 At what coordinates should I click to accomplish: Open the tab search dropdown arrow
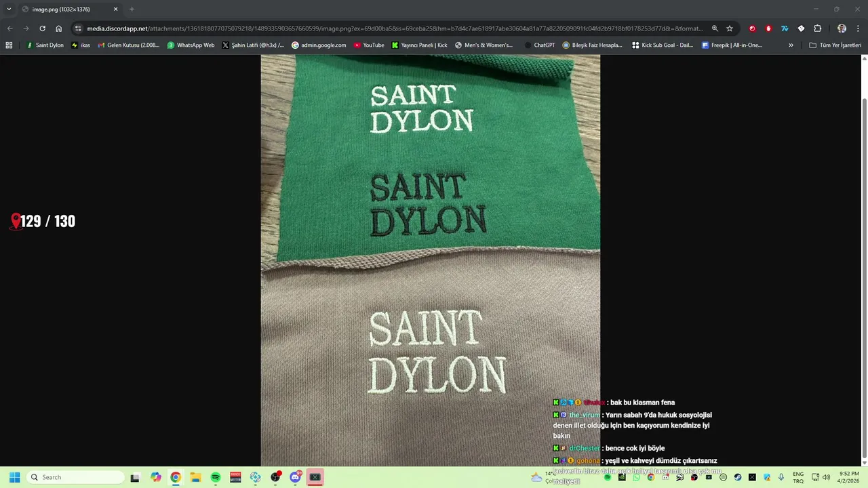pyautogui.click(x=9, y=9)
